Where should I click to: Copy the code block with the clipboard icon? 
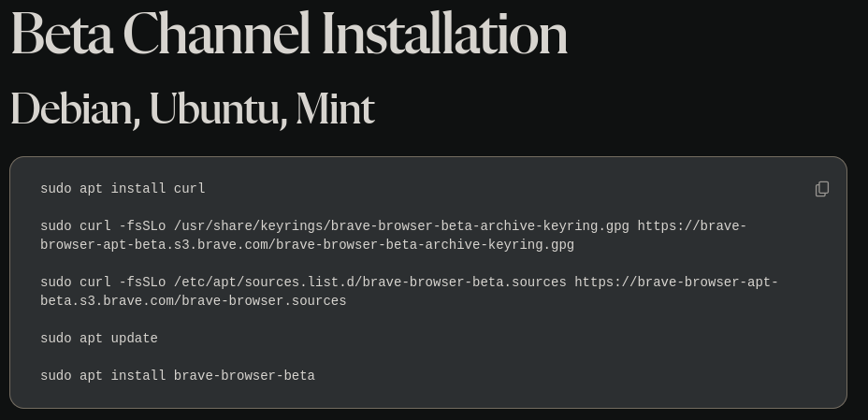click(822, 189)
